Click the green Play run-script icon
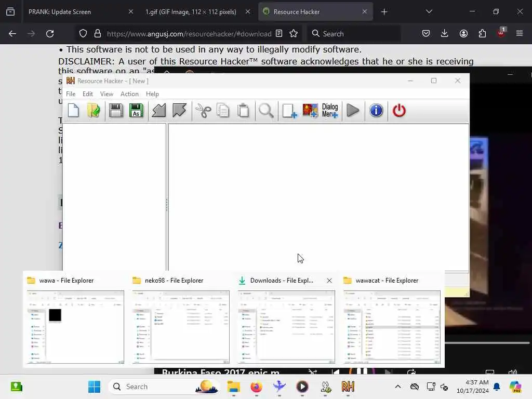Viewport: 532px width, 399px height. [353, 111]
